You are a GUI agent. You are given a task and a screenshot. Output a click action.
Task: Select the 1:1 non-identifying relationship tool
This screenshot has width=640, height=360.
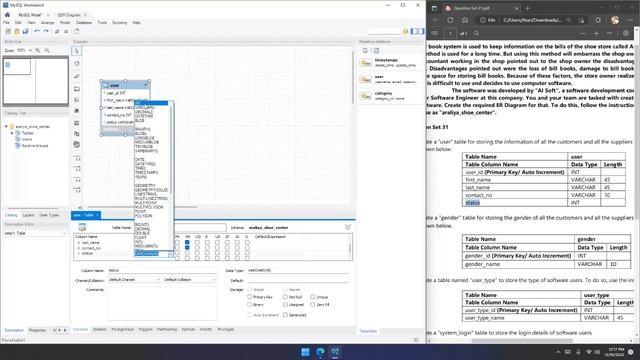pyautogui.click(x=78, y=159)
